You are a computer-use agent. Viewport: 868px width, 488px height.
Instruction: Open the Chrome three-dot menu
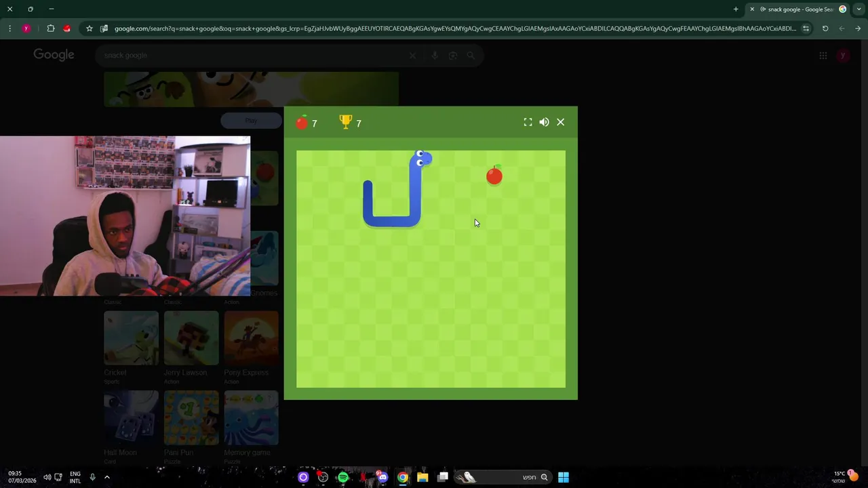click(9, 28)
